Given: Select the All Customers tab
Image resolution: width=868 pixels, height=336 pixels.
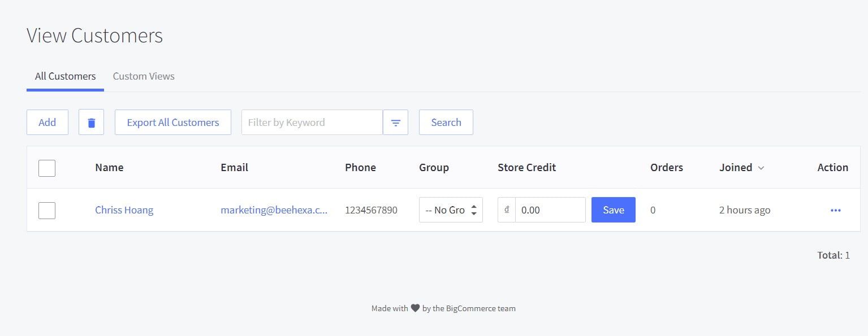Looking at the screenshot, I should [x=64, y=76].
